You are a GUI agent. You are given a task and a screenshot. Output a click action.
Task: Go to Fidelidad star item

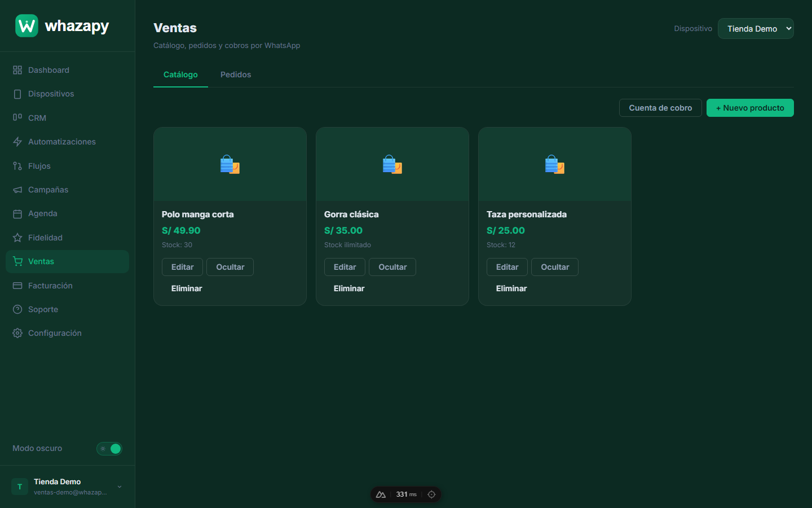[x=67, y=238]
